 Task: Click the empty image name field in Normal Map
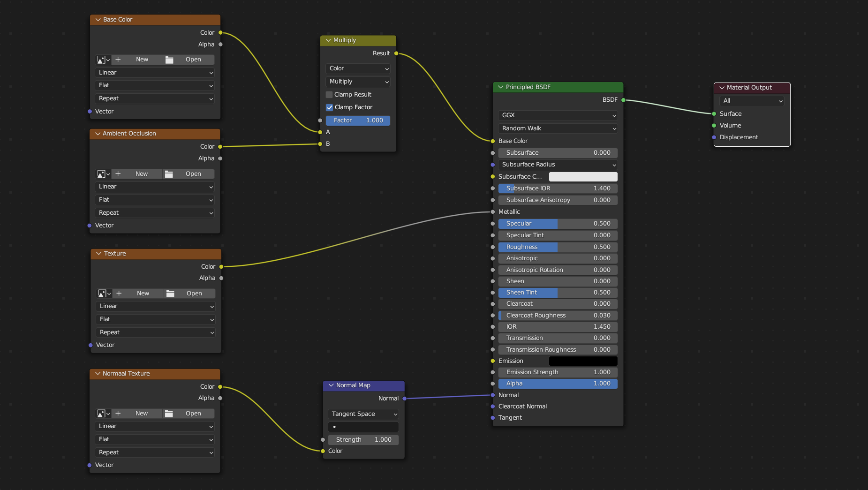click(x=363, y=427)
